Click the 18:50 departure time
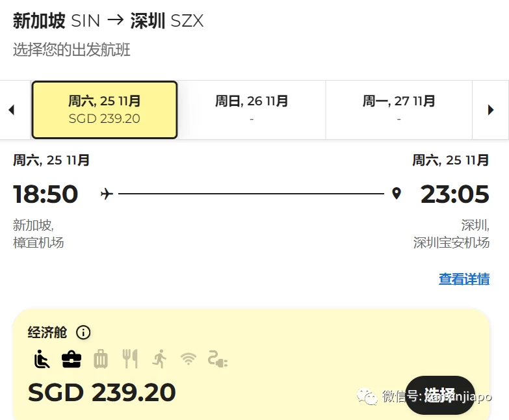The image size is (509, 420). [x=46, y=194]
